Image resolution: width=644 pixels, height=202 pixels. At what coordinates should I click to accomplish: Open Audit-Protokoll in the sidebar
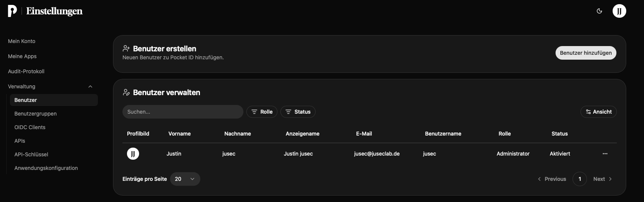(x=26, y=71)
